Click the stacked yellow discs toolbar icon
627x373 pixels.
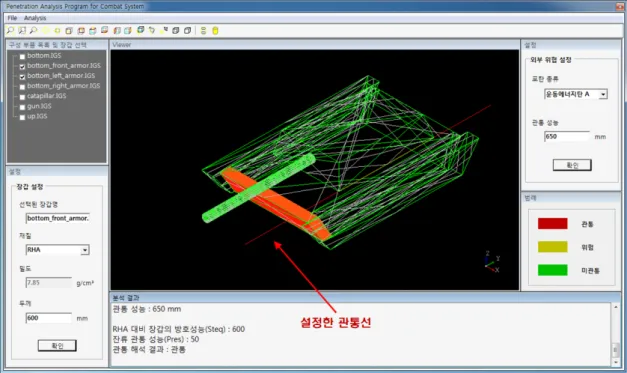tap(203, 30)
